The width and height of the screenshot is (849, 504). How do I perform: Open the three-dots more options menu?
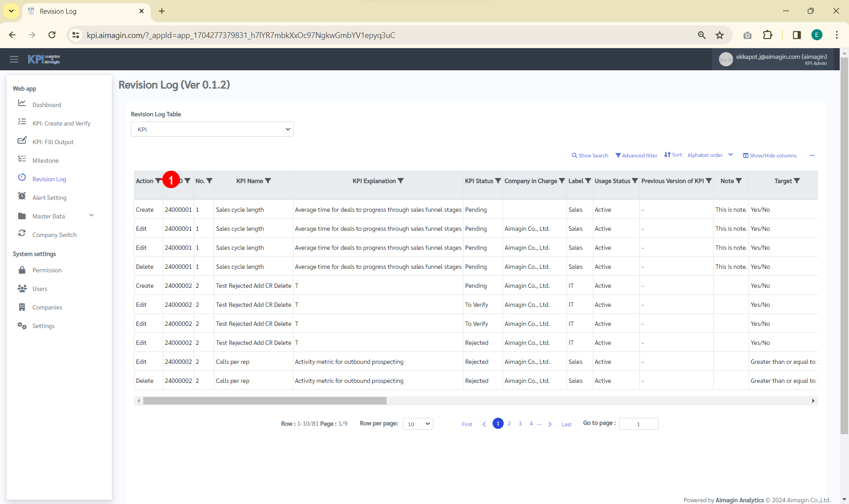[812, 156]
